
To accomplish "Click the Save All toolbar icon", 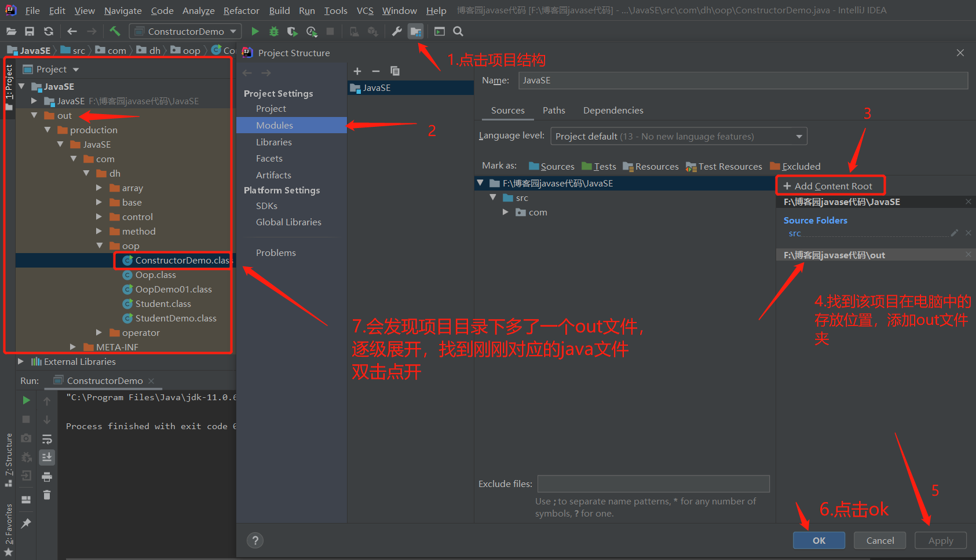I will tap(30, 31).
